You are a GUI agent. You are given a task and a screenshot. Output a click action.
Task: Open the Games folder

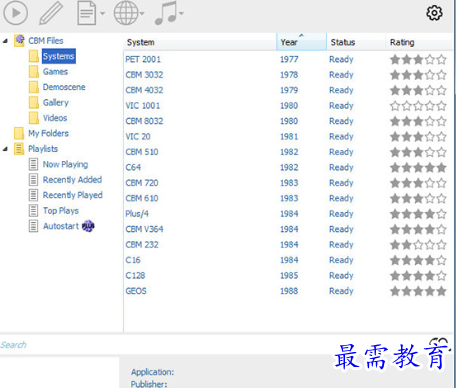[55, 71]
